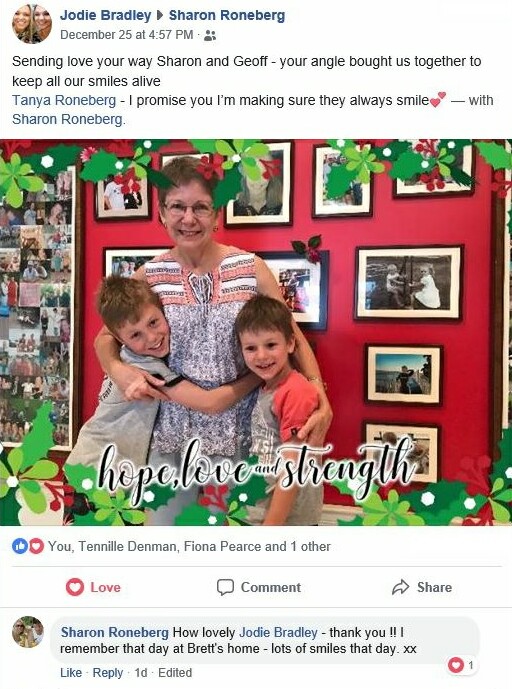Open Jodie Bradley's profile picture
Image resolution: width=512 pixels, height=689 pixels.
[32, 24]
